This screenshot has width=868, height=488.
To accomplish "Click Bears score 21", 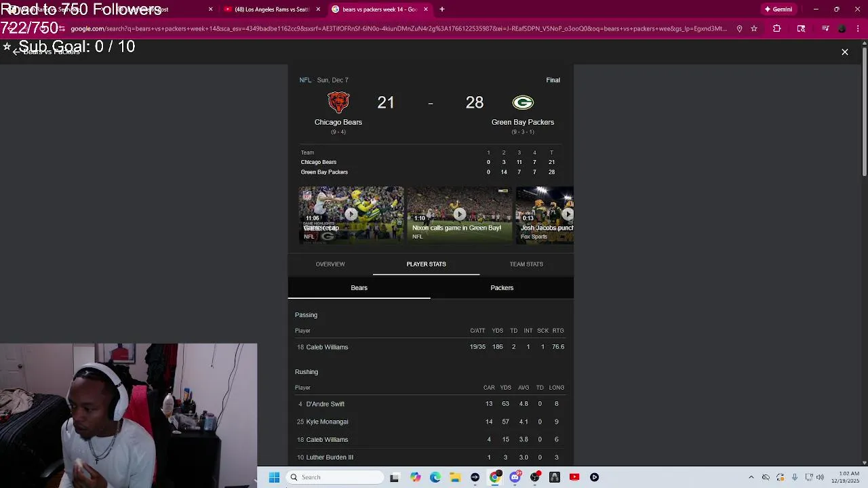I will coord(386,102).
